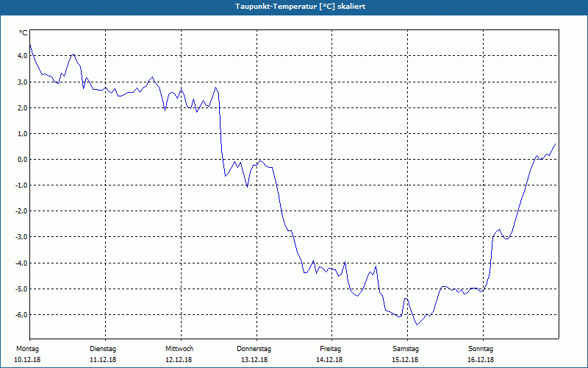The image size is (588, 368).
Task: Click the 13.12.18 date label
Action: 254,360
